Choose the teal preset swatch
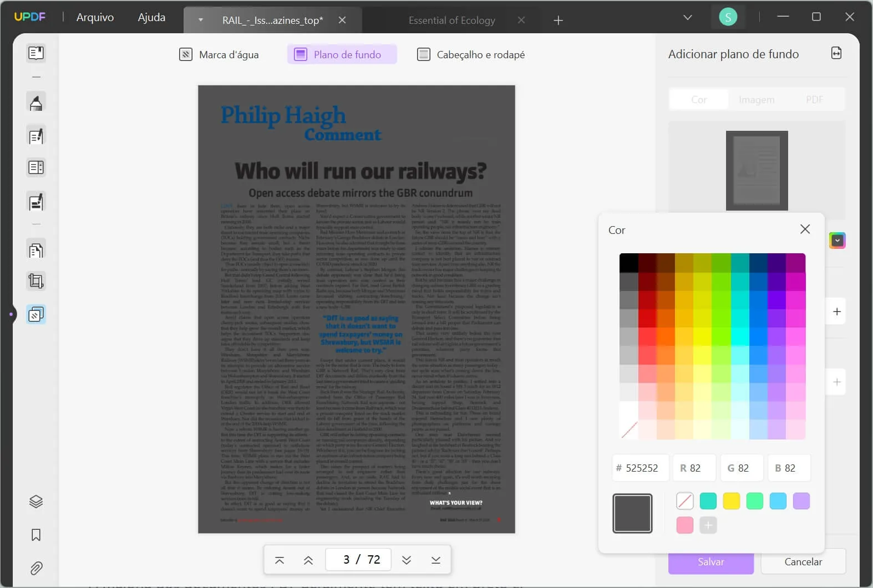873x588 pixels. [x=708, y=501]
